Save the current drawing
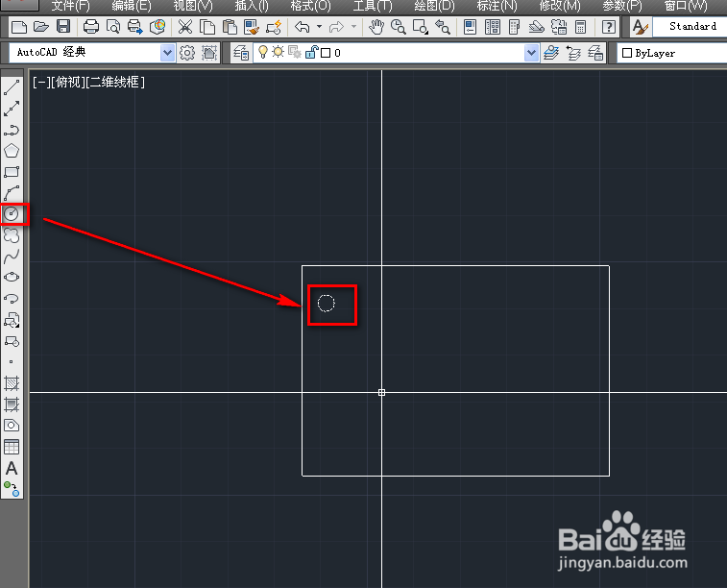The width and height of the screenshot is (727, 588). (x=63, y=27)
